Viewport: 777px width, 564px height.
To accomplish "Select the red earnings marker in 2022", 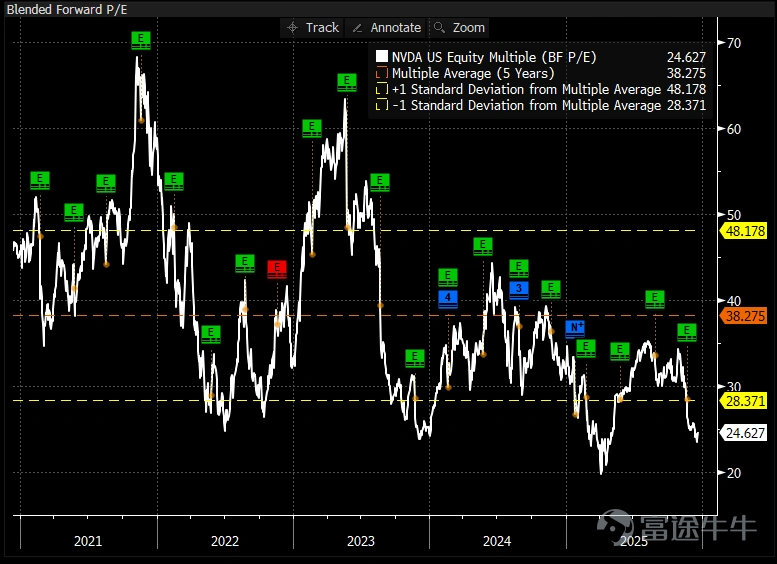I will [277, 269].
